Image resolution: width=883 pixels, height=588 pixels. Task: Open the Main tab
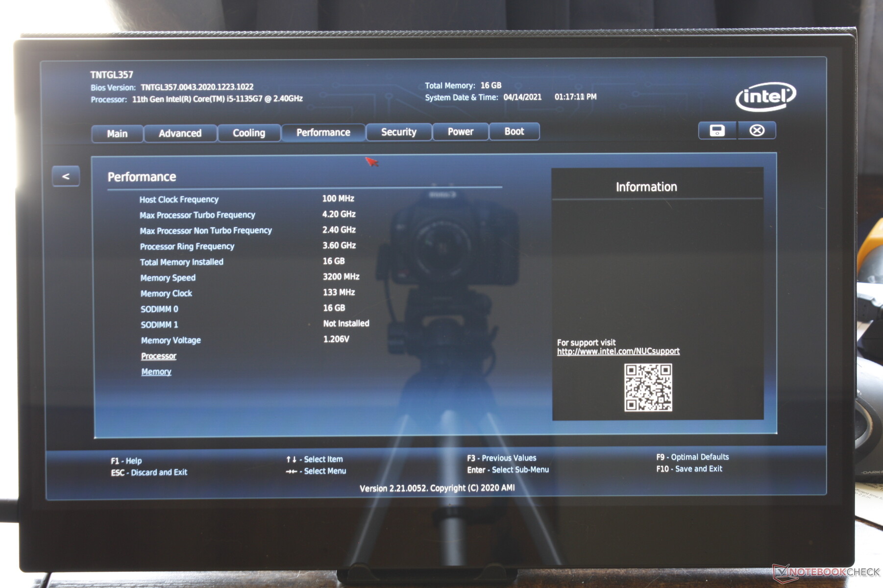coord(117,134)
